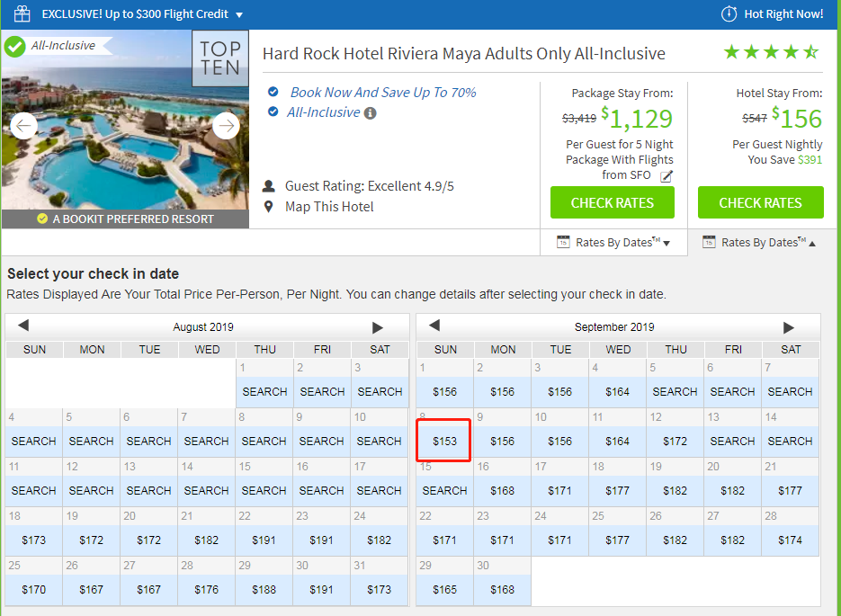Expand package Rates By Dates tab

(613, 242)
